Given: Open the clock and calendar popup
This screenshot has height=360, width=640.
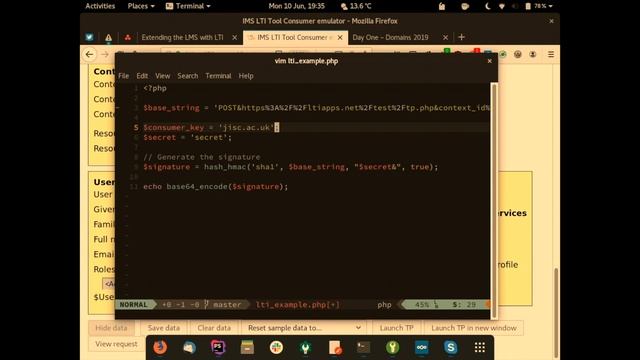Looking at the screenshot, I should [296, 6].
